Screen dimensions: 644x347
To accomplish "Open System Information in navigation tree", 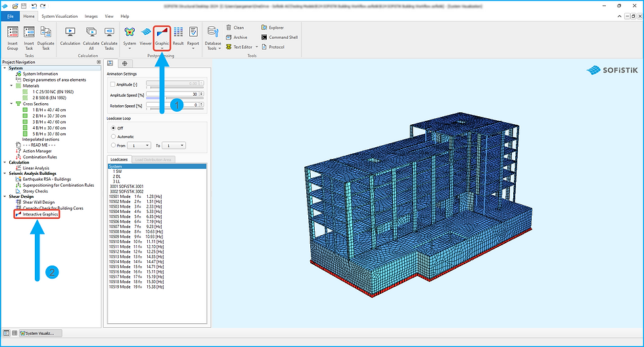I will pos(40,74).
